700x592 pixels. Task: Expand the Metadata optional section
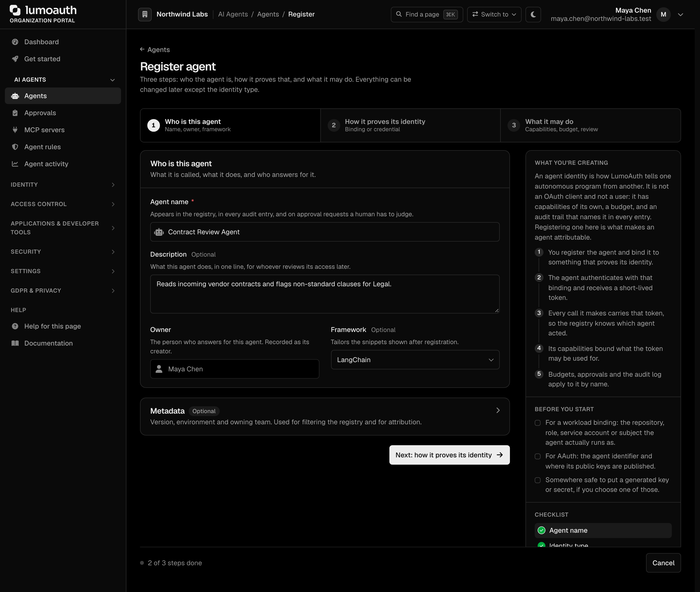click(324, 416)
